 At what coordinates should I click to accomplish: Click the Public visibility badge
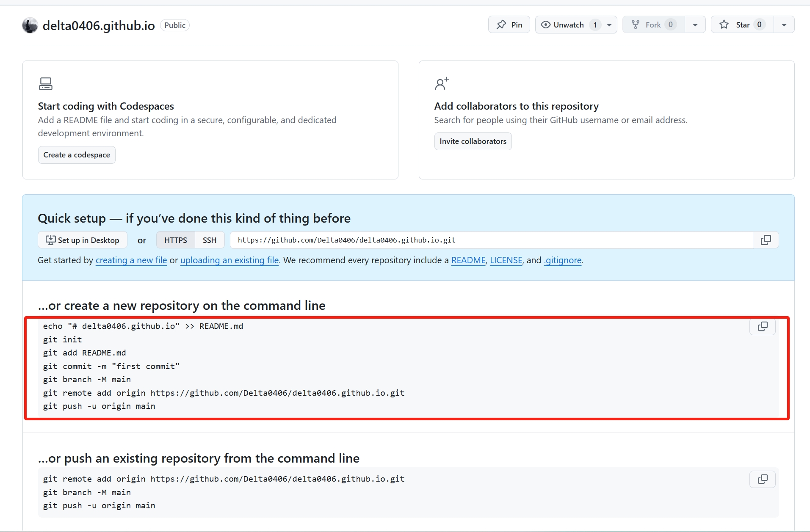(x=175, y=25)
